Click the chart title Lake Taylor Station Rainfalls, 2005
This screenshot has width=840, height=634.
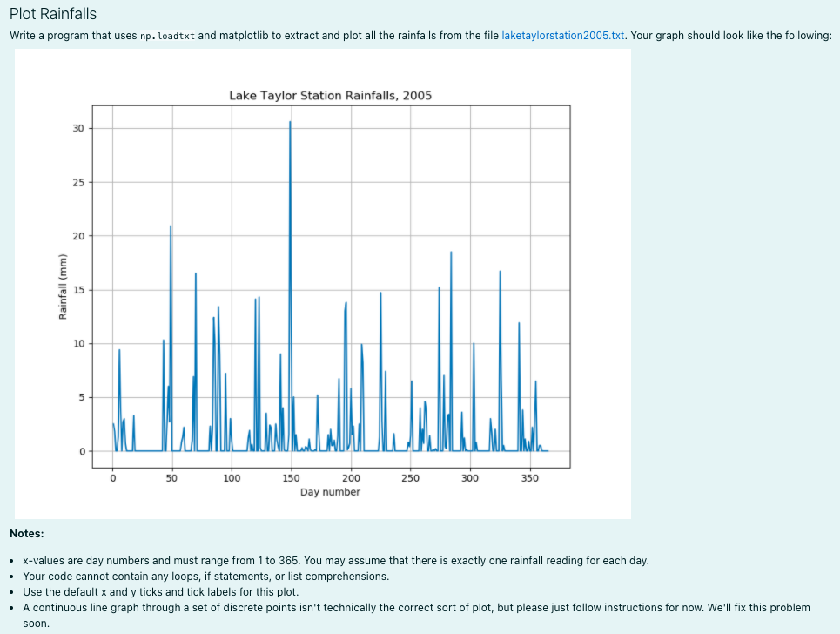(x=331, y=96)
